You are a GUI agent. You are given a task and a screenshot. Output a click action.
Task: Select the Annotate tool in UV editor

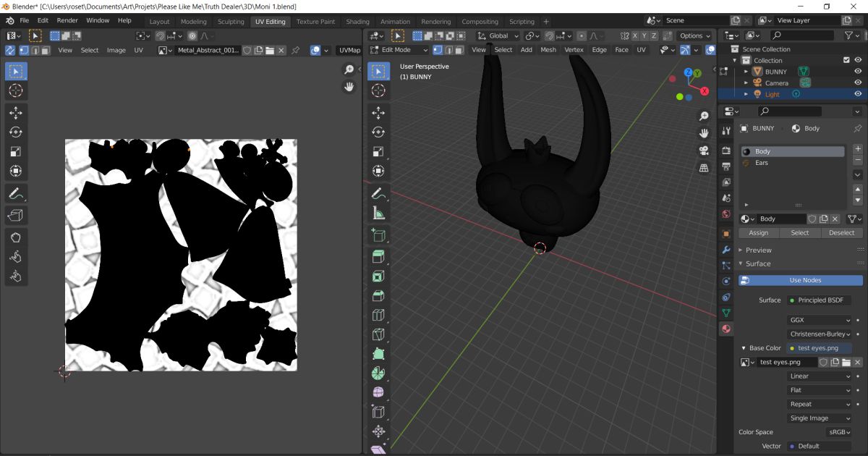click(16, 194)
